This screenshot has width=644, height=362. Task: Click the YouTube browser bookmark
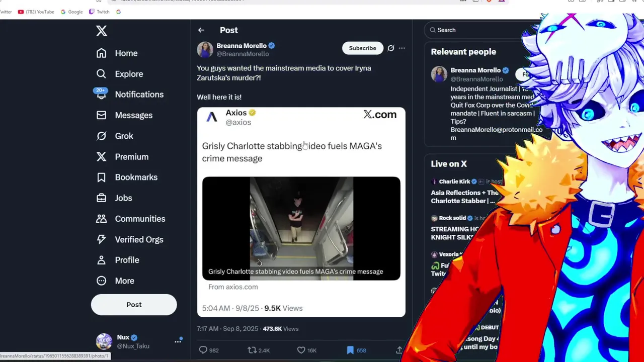[x=36, y=12]
